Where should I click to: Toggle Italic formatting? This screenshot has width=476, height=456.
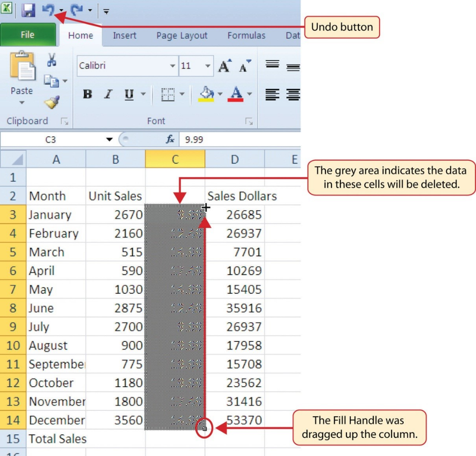[x=108, y=95]
